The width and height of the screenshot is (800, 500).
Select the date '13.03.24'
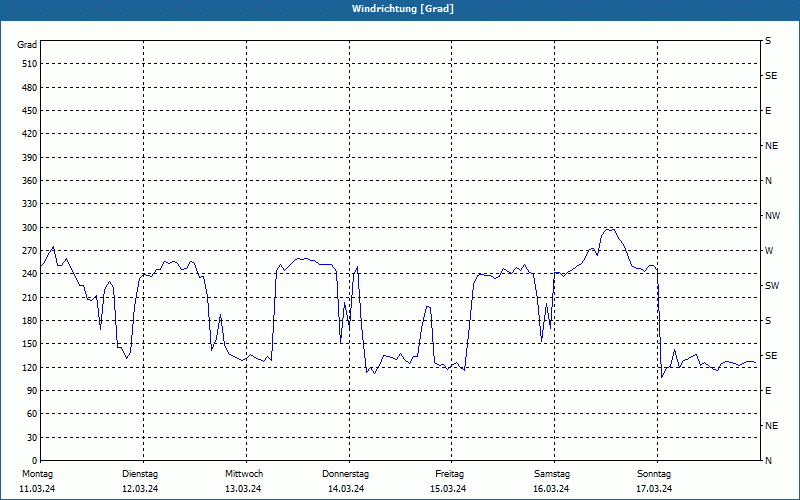pyautogui.click(x=243, y=489)
